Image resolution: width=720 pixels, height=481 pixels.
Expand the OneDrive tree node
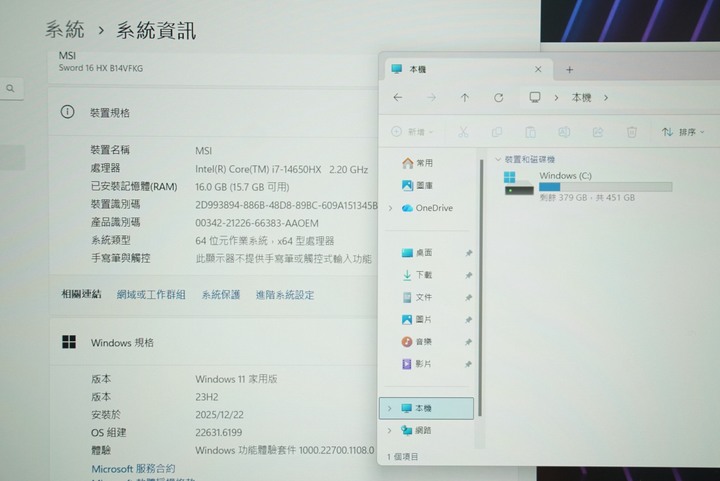[390, 208]
